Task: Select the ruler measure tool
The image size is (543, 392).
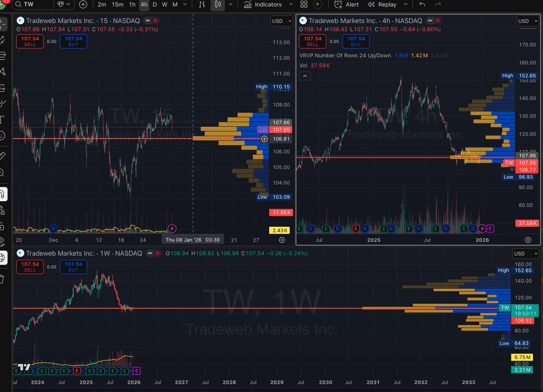Action: pos(3,156)
